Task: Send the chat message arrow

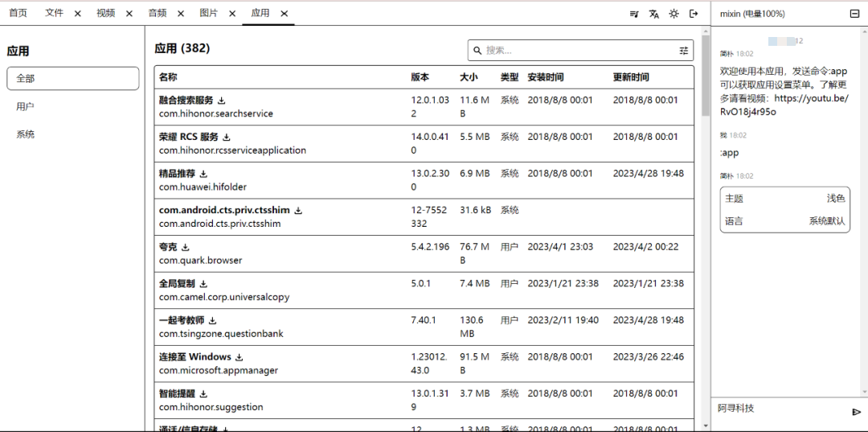Action: click(856, 412)
